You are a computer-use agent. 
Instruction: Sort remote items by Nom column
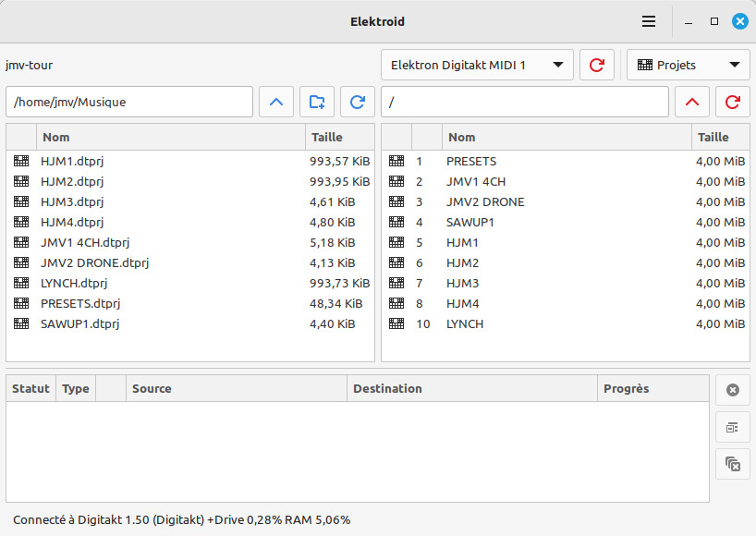click(x=567, y=137)
